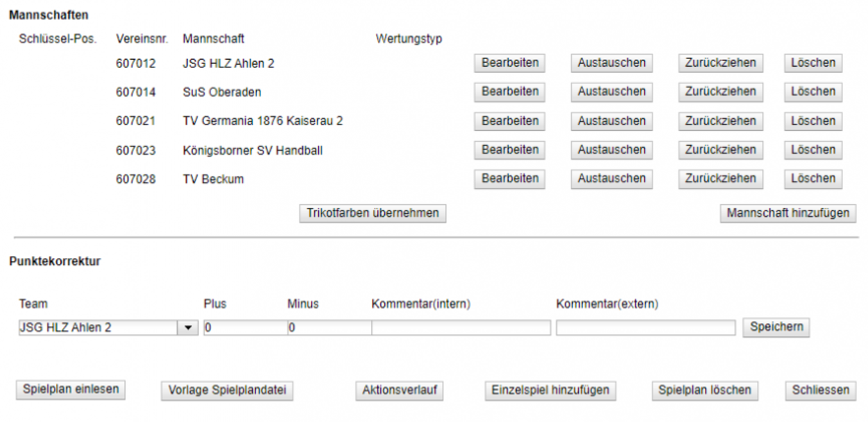
Task: Delete Königsborner SV Handball via Löschen
Action: coord(813,150)
